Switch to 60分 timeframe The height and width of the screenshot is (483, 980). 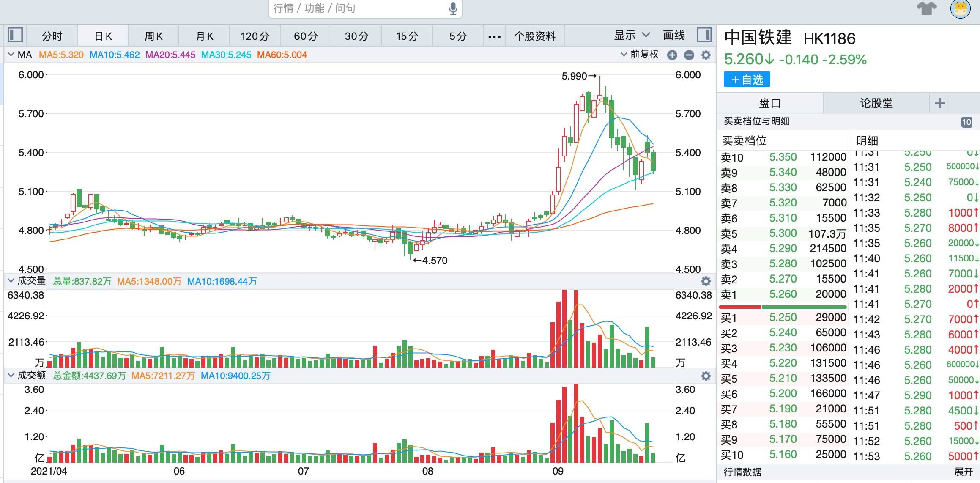306,36
